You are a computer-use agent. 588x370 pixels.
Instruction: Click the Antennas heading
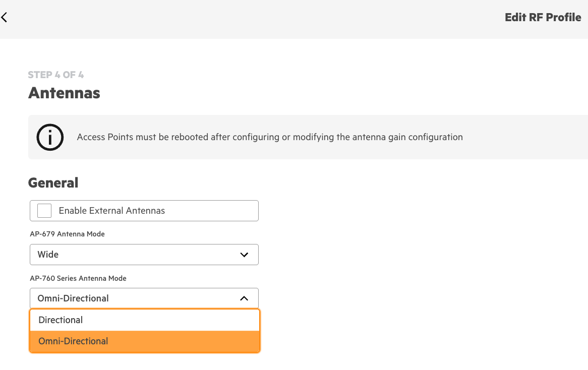click(x=64, y=93)
